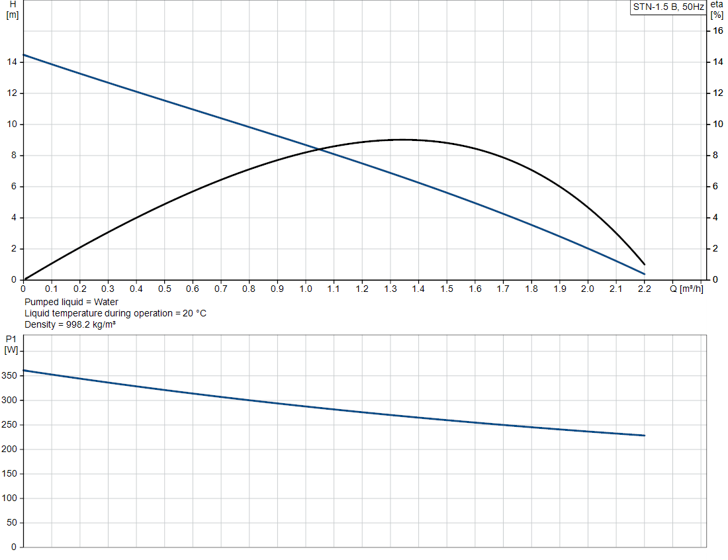Click the 350 label on the P1 axis
The width and height of the screenshot is (728, 560).
9,376
